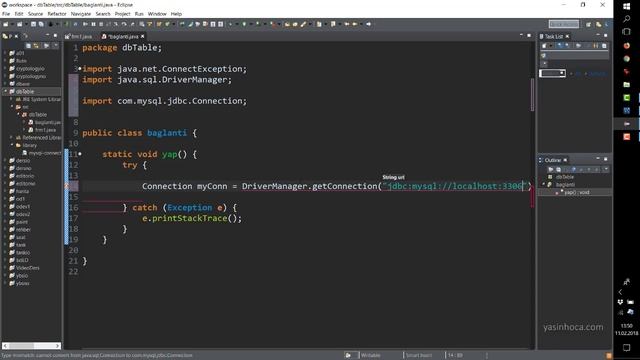Open the Run menu

coord(139,14)
